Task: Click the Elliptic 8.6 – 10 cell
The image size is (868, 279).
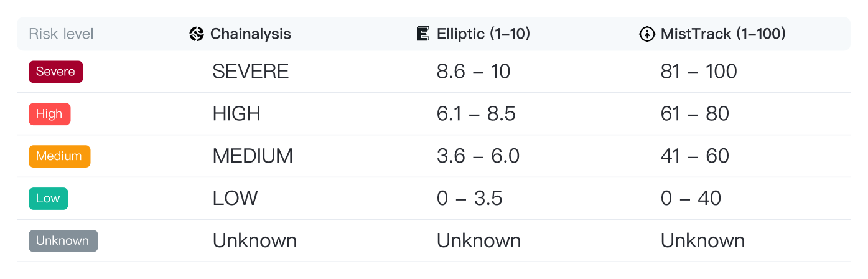Action: (x=473, y=72)
